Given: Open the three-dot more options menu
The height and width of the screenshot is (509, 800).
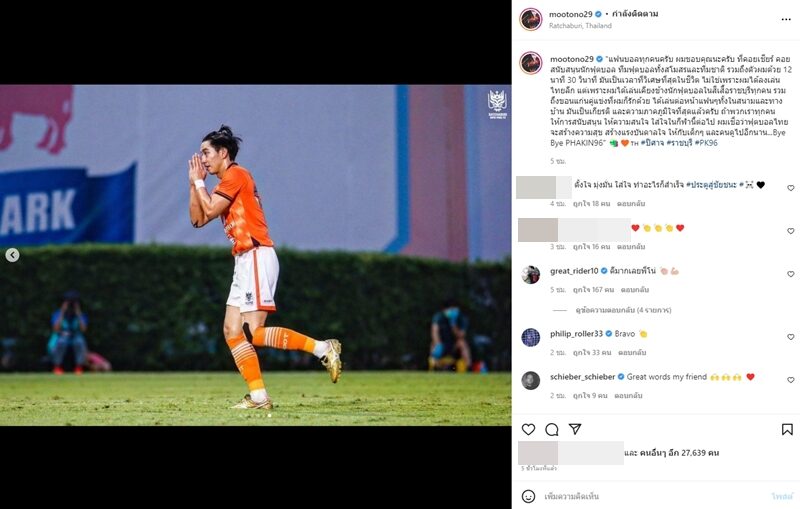Looking at the screenshot, I should pos(786,19).
